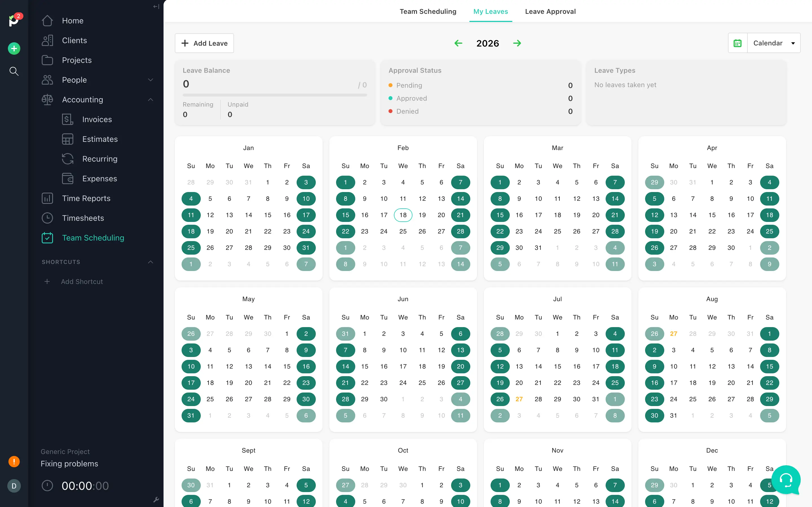
Task: Open the user avatar labeled D
Action: (14, 486)
